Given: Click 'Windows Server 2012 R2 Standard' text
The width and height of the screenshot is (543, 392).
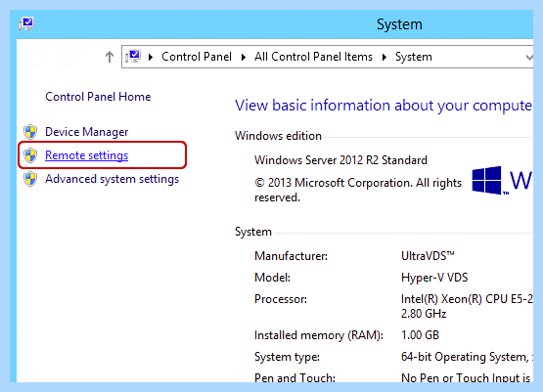Looking at the screenshot, I should [340, 160].
